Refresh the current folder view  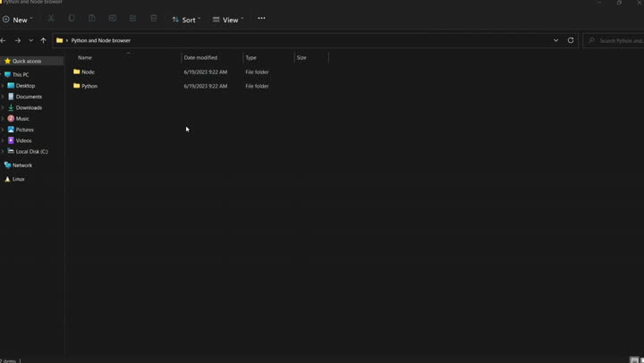[x=571, y=40]
